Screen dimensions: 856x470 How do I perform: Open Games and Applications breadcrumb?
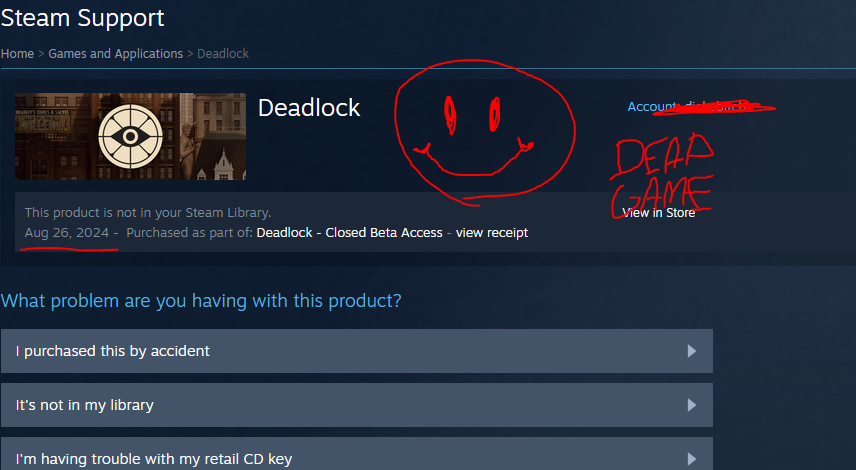point(116,53)
